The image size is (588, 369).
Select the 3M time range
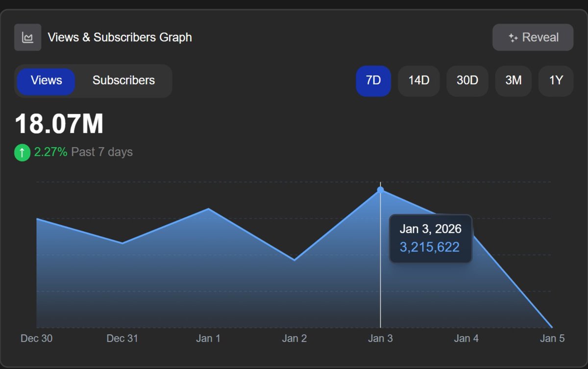coord(514,81)
